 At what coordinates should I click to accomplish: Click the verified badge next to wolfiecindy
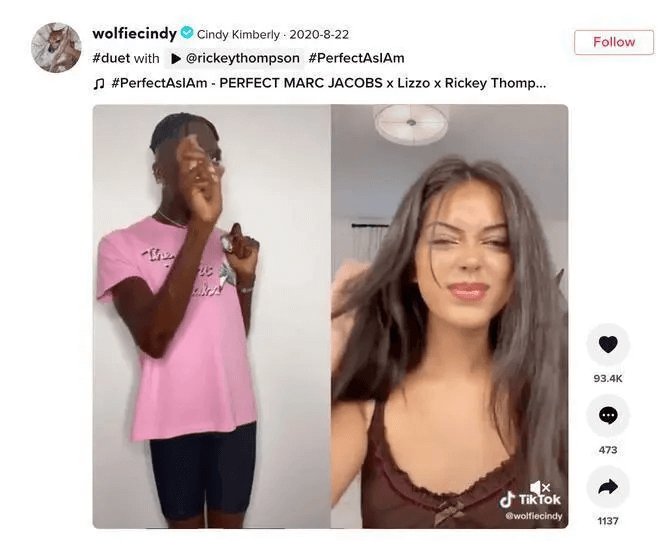(x=187, y=33)
